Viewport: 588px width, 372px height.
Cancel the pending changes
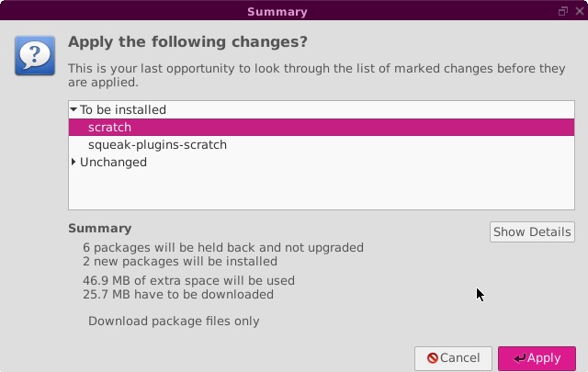pyautogui.click(x=453, y=358)
